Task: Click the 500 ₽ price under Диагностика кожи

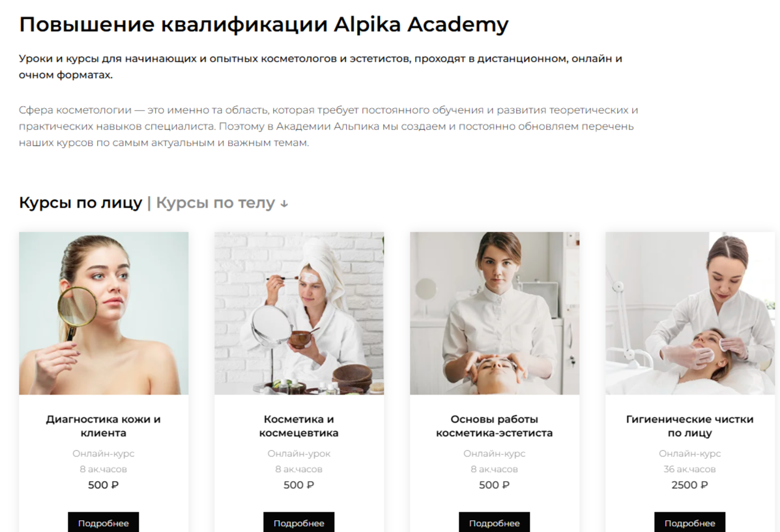Action: click(x=104, y=484)
